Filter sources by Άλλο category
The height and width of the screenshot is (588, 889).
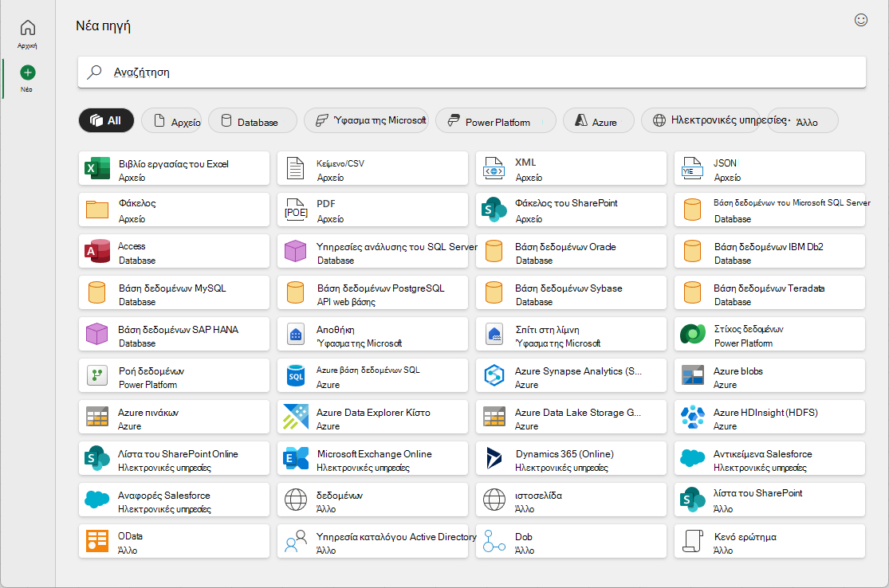coord(803,120)
